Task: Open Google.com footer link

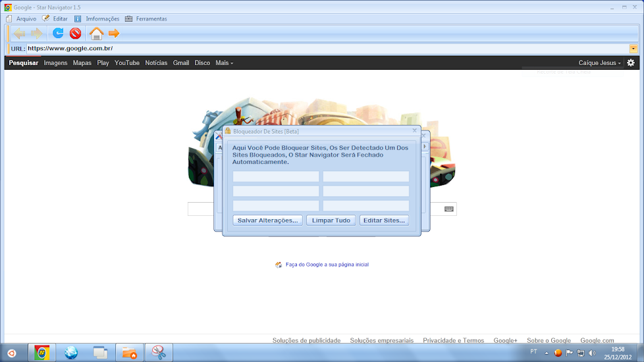Action: point(597,340)
